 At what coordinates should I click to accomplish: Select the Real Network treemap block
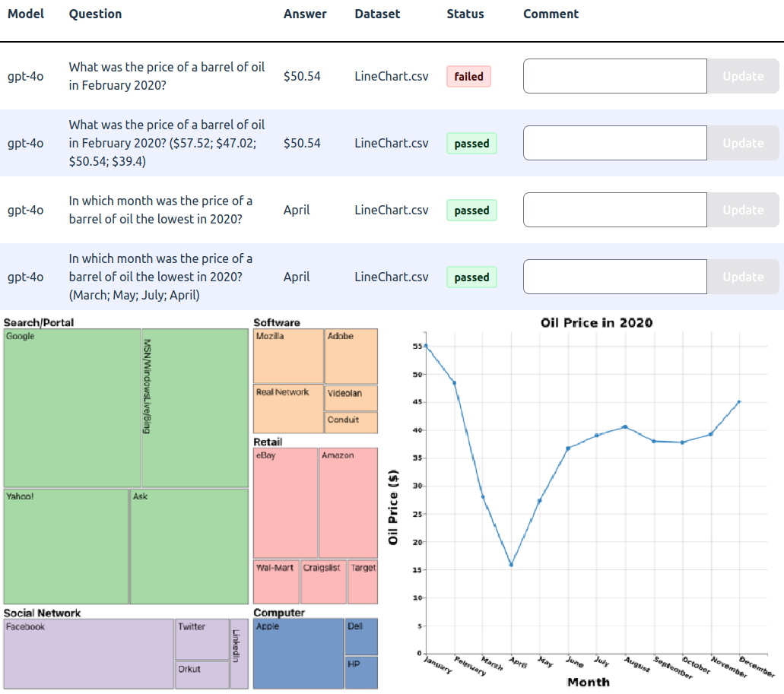tap(288, 409)
